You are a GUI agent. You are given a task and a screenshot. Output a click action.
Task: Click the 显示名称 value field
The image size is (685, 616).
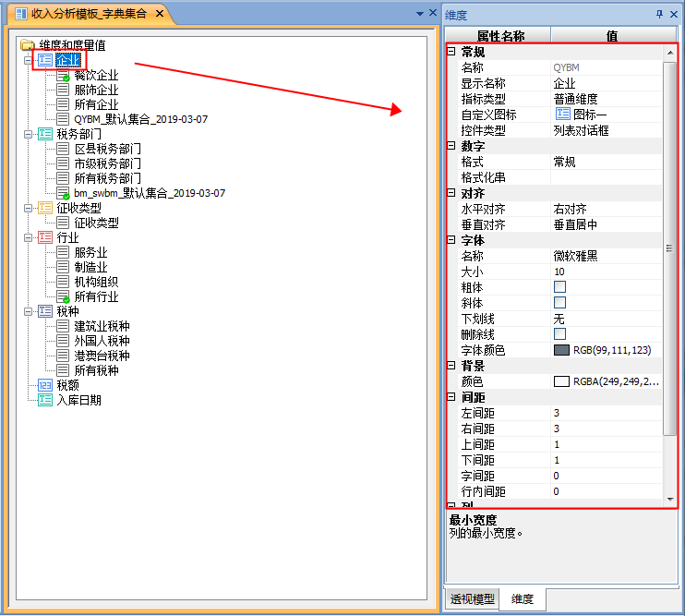click(605, 83)
